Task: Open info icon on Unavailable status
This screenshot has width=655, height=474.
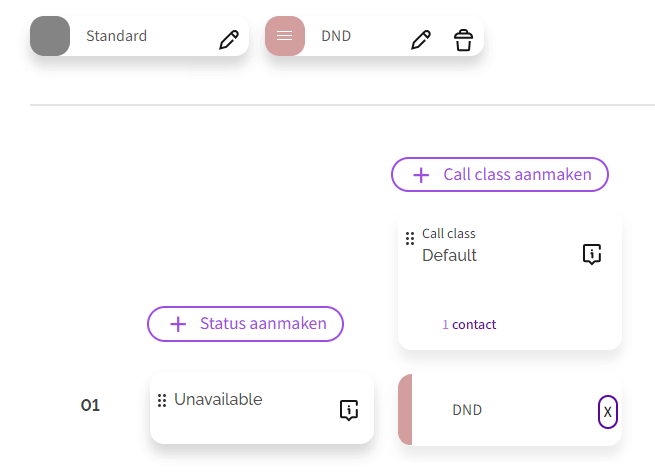Action: click(x=348, y=409)
